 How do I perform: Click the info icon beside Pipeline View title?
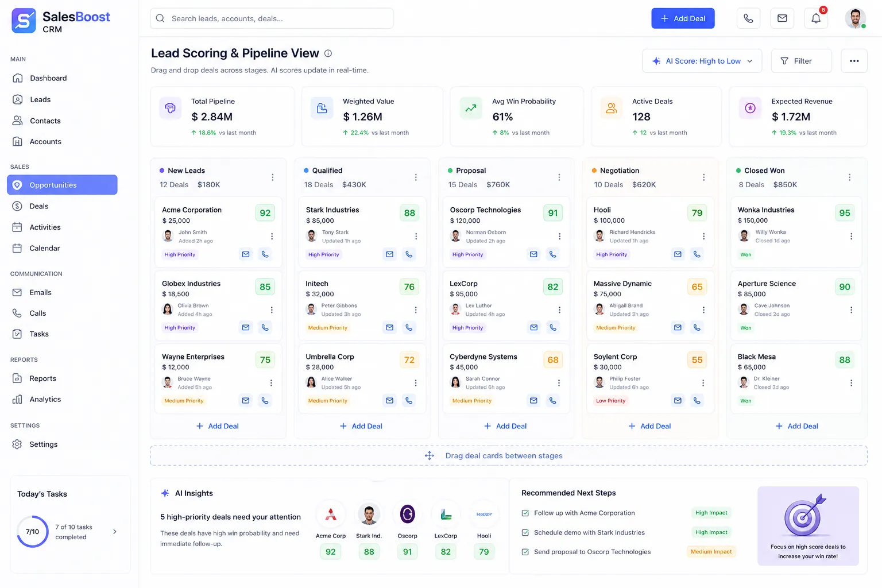(x=328, y=53)
